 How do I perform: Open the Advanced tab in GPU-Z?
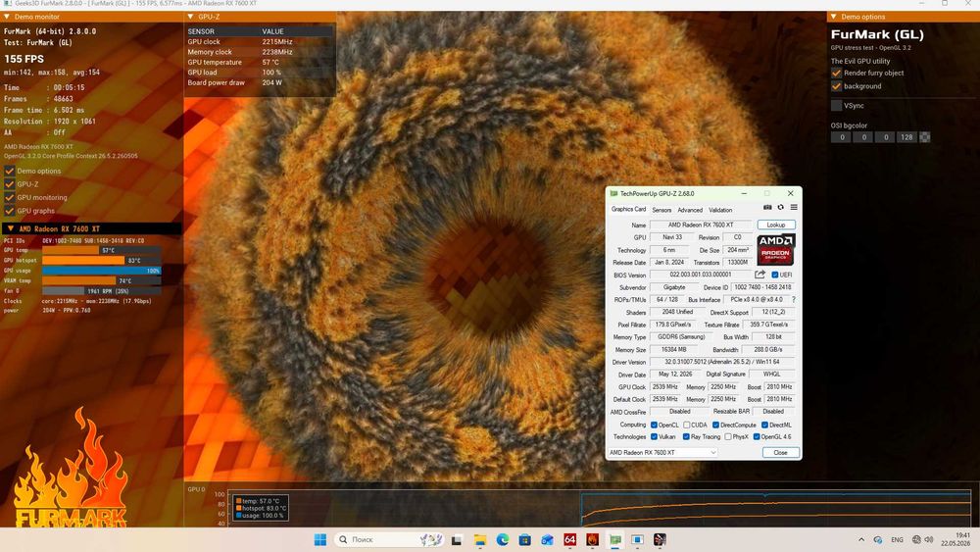tap(690, 210)
